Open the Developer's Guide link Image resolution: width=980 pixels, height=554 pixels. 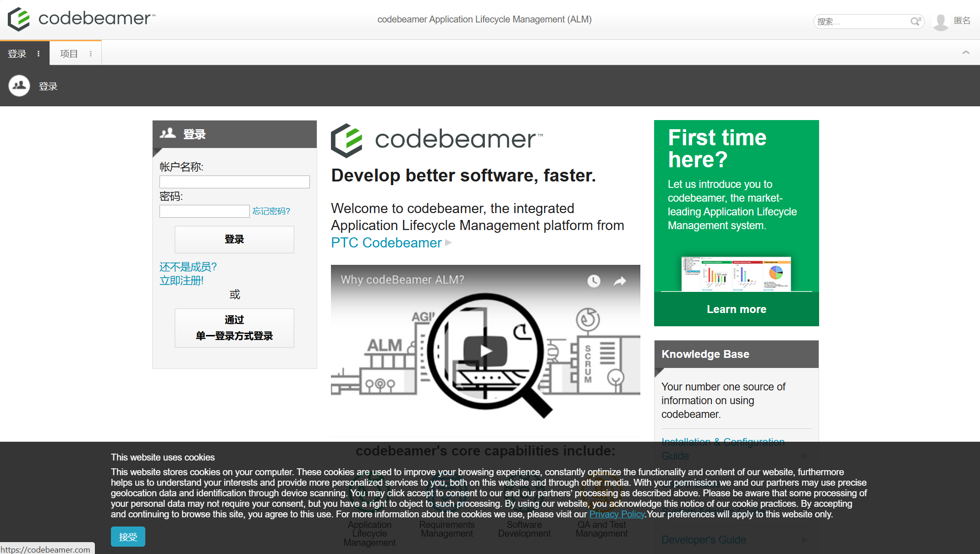pyautogui.click(x=704, y=540)
